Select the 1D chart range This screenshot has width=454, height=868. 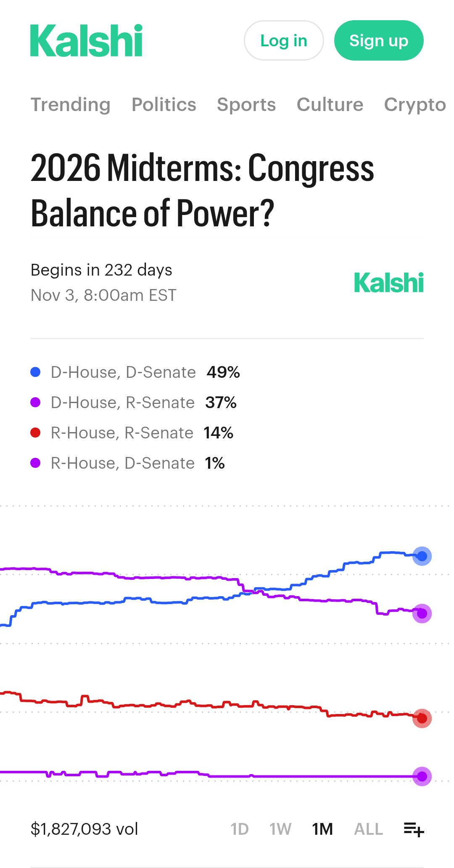(x=240, y=829)
